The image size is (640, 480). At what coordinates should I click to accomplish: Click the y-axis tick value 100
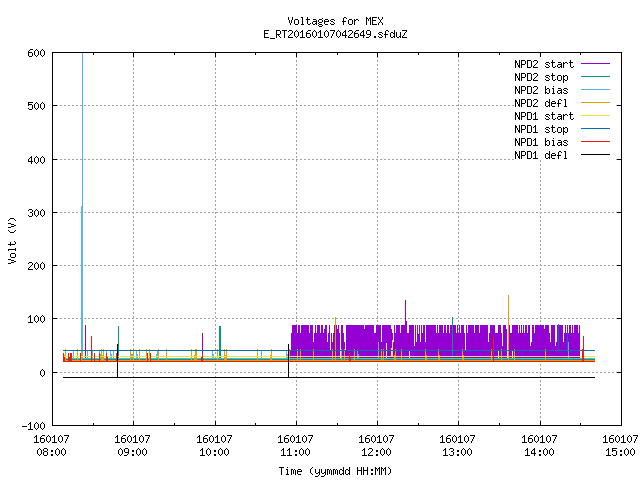tap(37, 319)
